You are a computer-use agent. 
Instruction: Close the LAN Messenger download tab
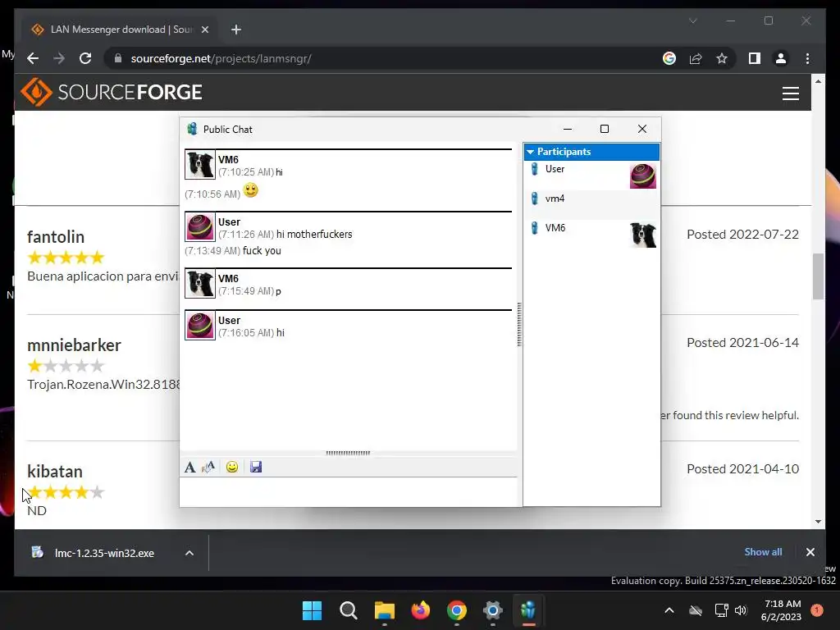(204, 30)
